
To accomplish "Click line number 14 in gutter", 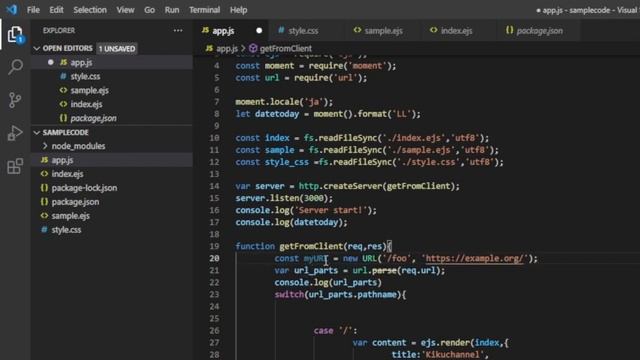I will [x=214, y=186].
